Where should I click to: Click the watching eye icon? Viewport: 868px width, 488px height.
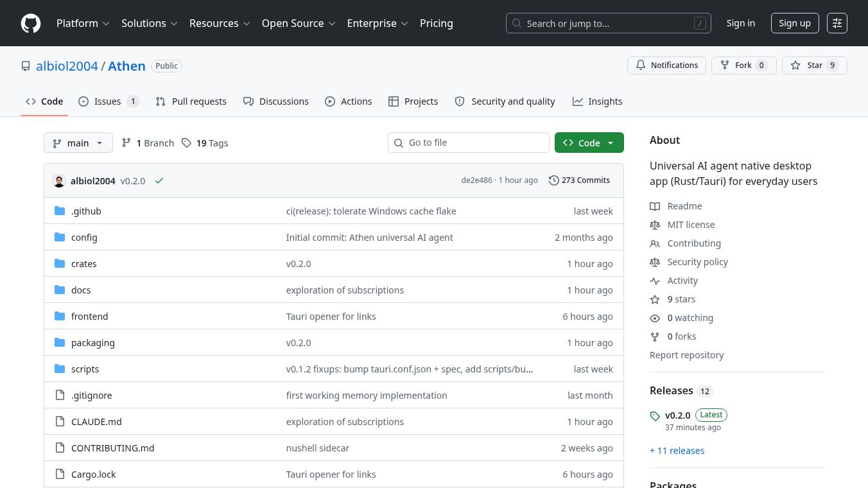pyautogui.click(x=655, y=318)
